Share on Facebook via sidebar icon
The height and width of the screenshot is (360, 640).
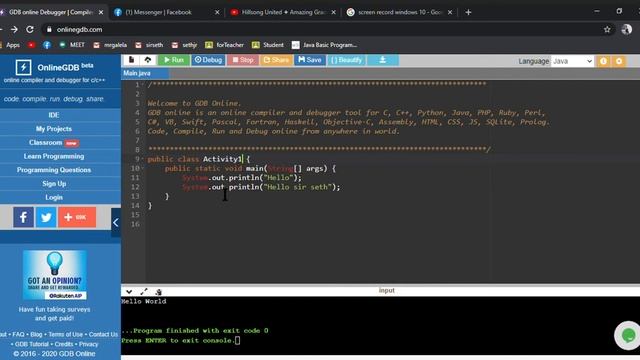pos(23,217)
